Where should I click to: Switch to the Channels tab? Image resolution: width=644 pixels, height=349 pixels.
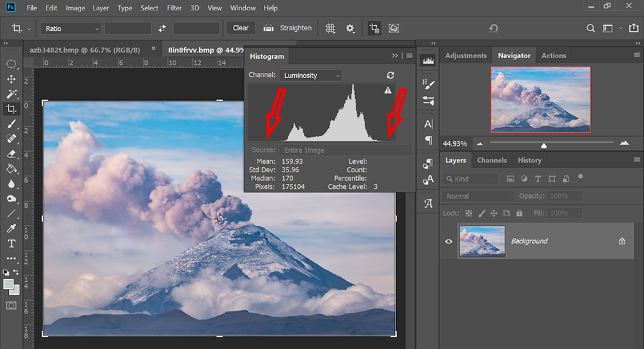(492, 160)
